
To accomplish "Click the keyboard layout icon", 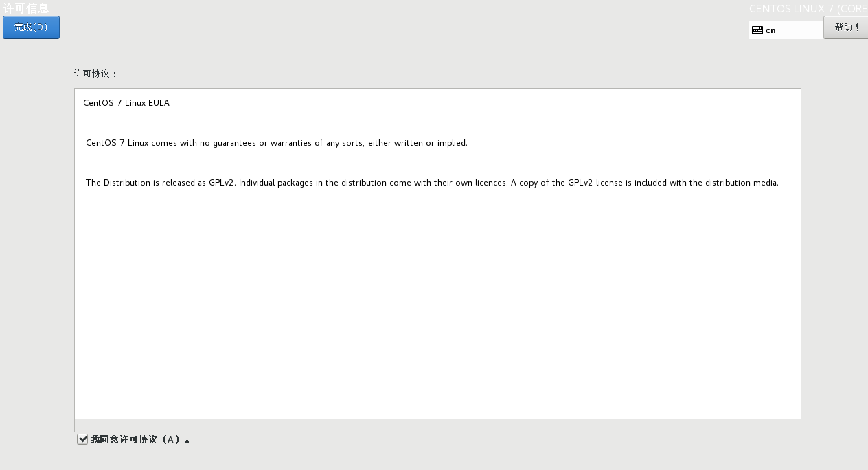I will 757,30.
